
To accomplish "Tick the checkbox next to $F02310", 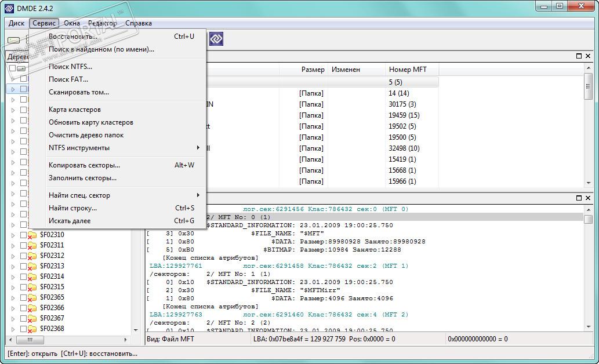I will point(23,235).
